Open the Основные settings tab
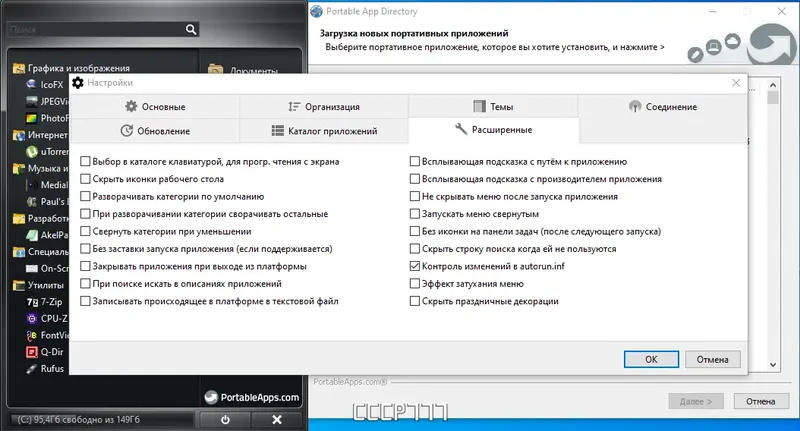This screenshot has width=800, height=431. pyautogui.click(x=155, y=107)
